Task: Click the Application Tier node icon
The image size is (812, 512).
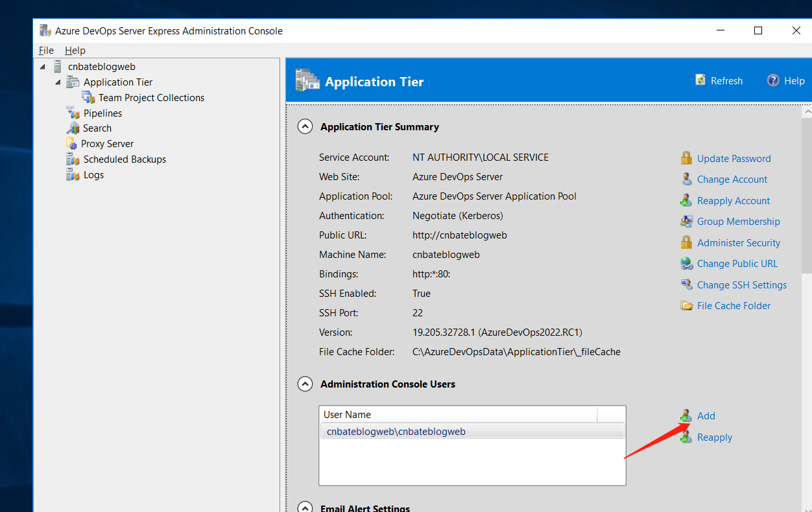Action: (x=73, y=82)
